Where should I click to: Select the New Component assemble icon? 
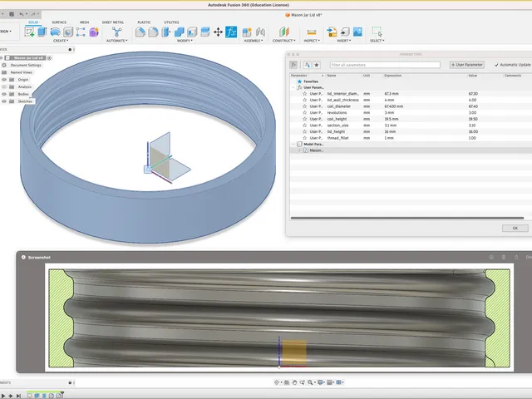247,32
